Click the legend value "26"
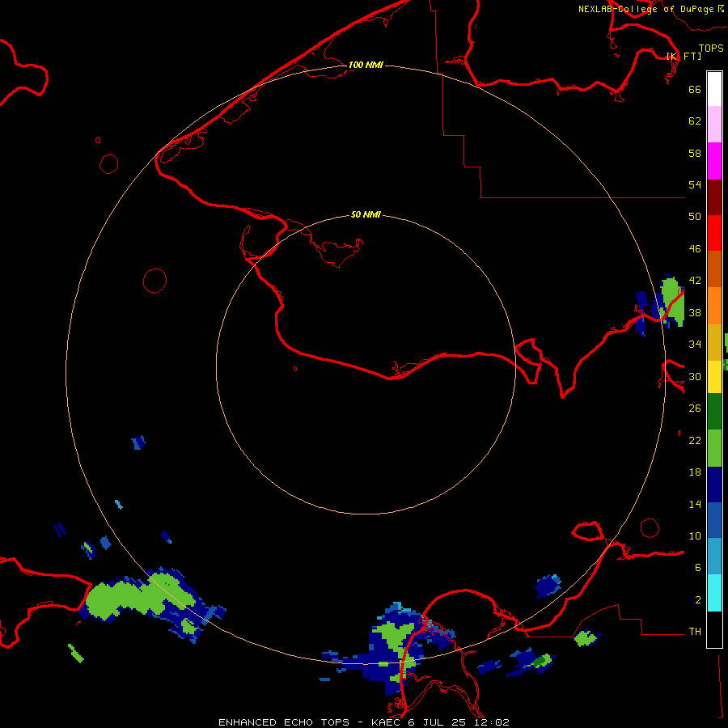The width and height of the screenshot is (728, 728). point(695,408)
